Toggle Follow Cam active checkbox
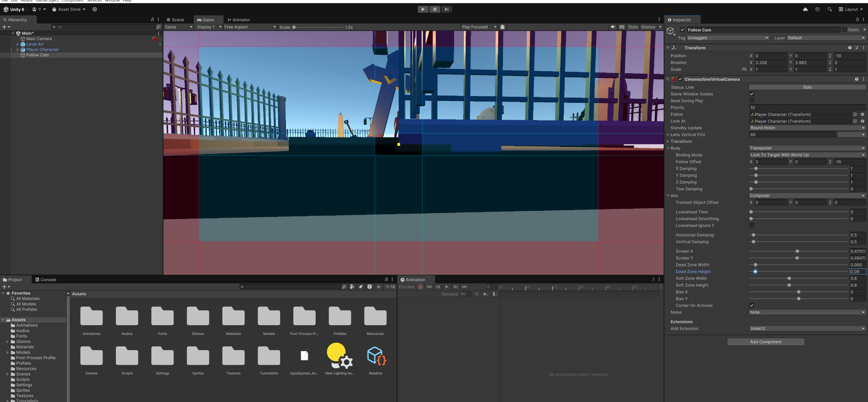868x402 pixels. 682,30
